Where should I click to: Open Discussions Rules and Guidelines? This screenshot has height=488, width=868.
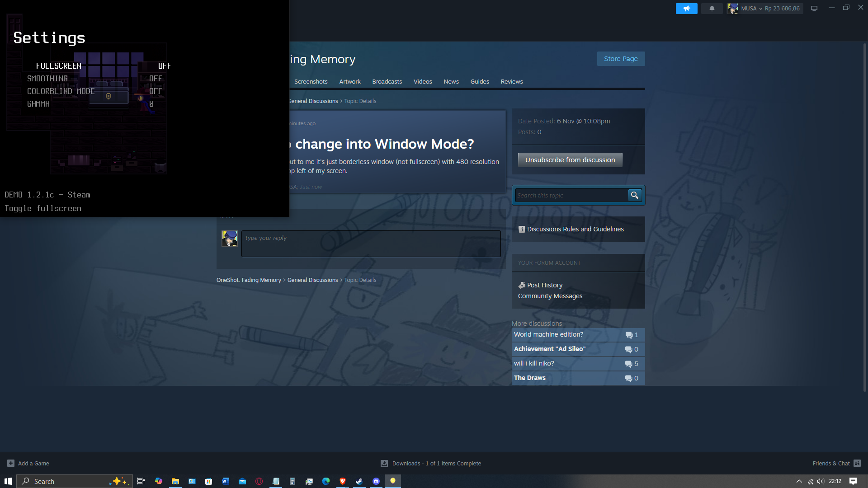point(575,229)
